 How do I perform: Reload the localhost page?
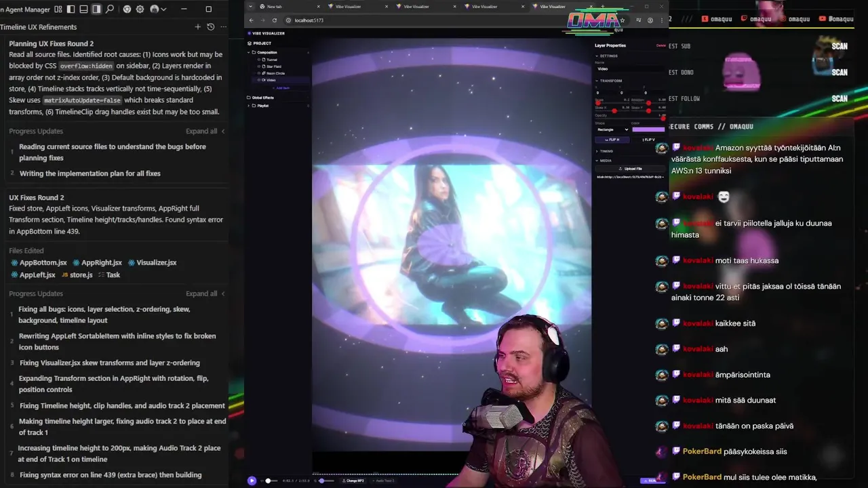click(275, 20)
